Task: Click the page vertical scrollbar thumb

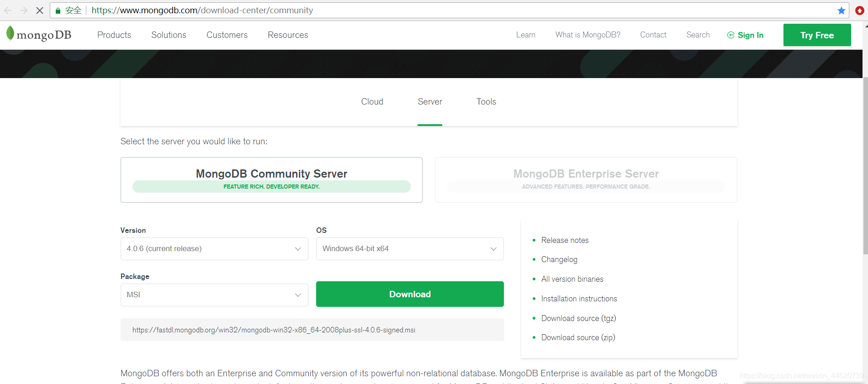Action: [865, 165]
